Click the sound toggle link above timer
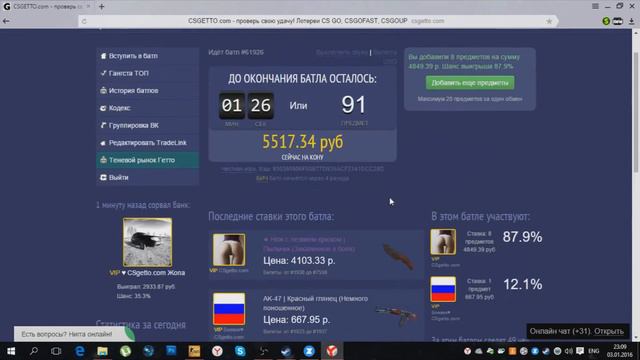The width and height of the screenshot is (640, 360). click(x=342, y=52)
